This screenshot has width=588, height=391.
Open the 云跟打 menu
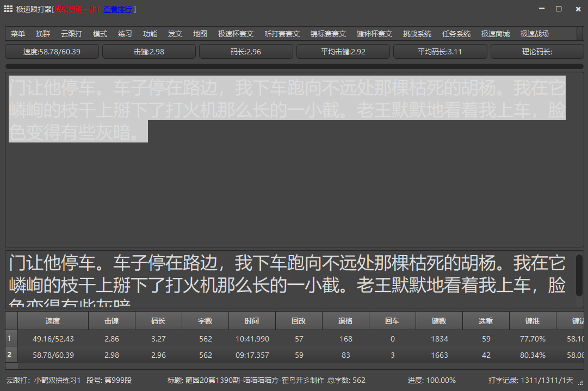71,34
